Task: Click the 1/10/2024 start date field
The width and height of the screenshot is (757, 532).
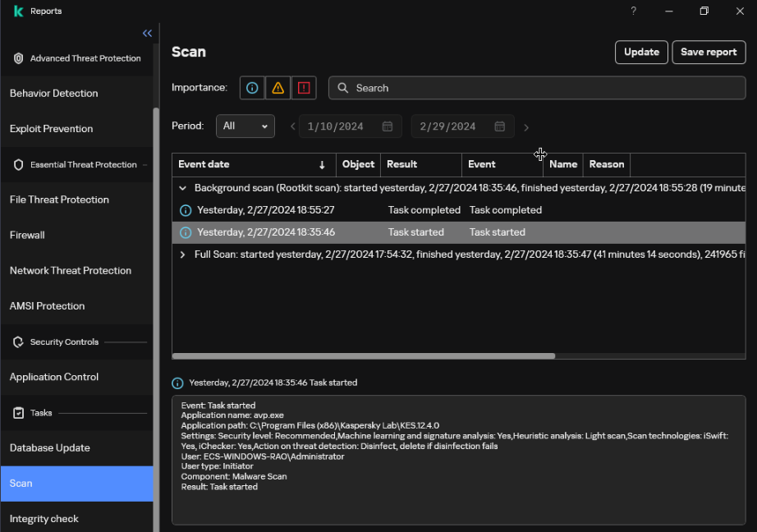Action: [351, 126]
